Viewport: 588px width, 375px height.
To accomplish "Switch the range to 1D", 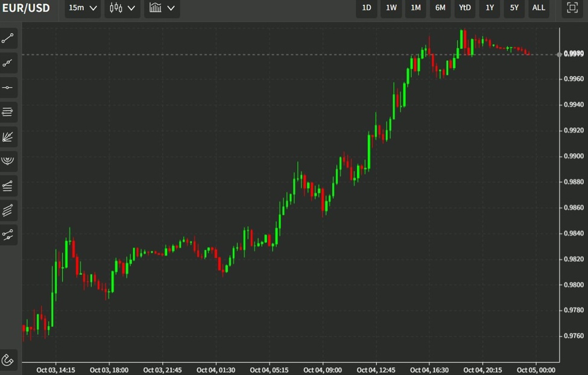I will click(x=366, y=8).
